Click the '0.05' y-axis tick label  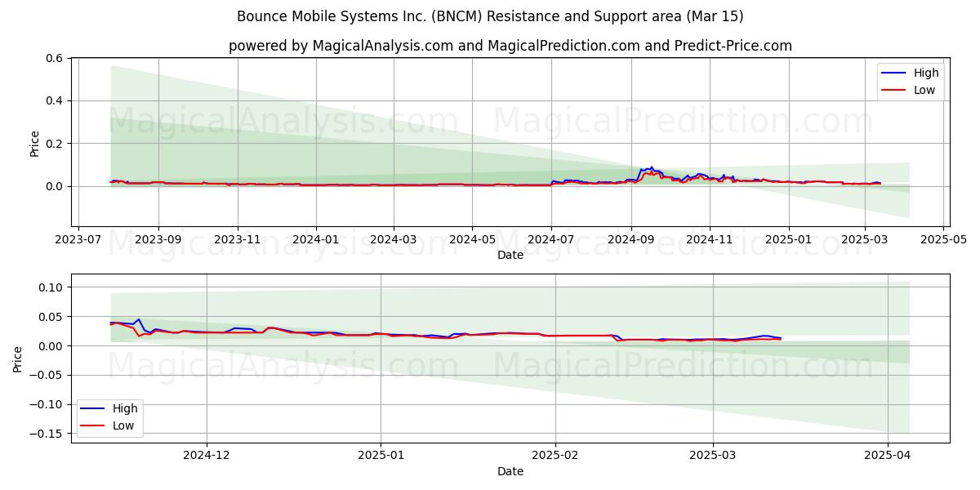51,317
